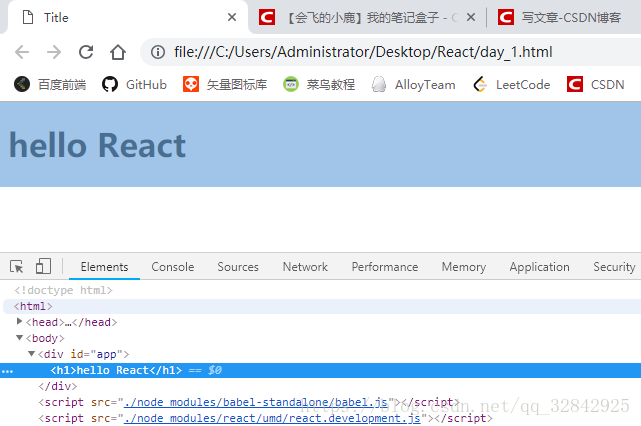Open the CSDN bookmark
This screenshot has height=426, width=641.
596,85
